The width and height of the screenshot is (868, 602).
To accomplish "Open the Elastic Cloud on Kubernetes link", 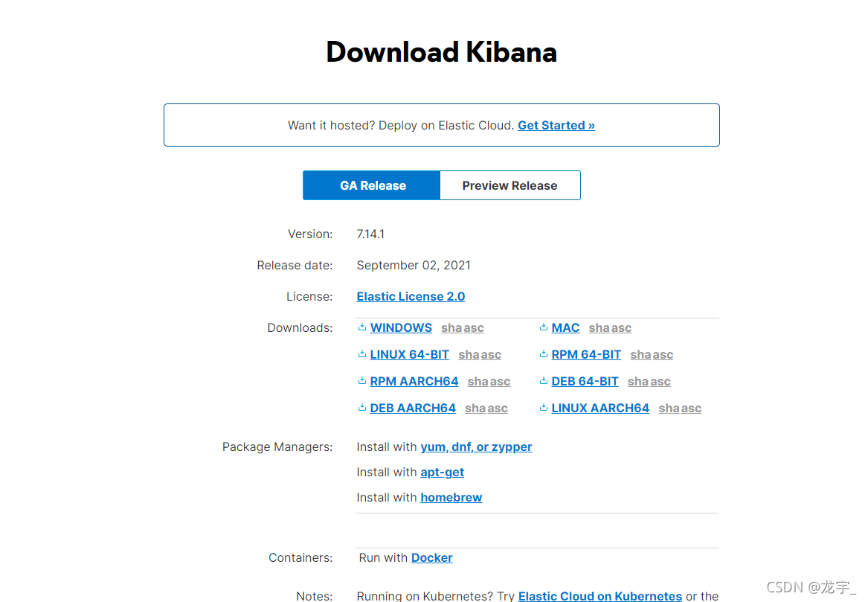I will point(600,596).
